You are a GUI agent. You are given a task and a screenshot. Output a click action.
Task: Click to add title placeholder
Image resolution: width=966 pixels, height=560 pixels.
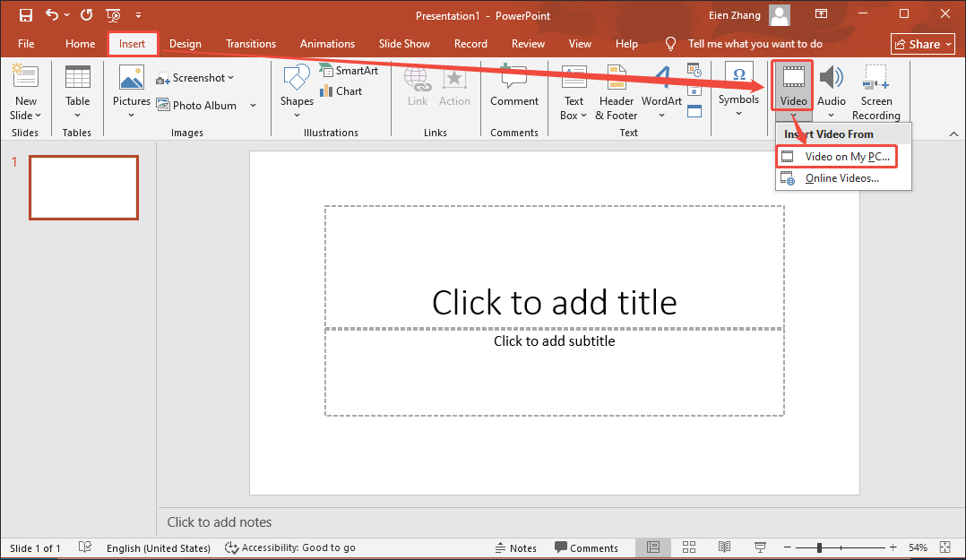point(555,267)
